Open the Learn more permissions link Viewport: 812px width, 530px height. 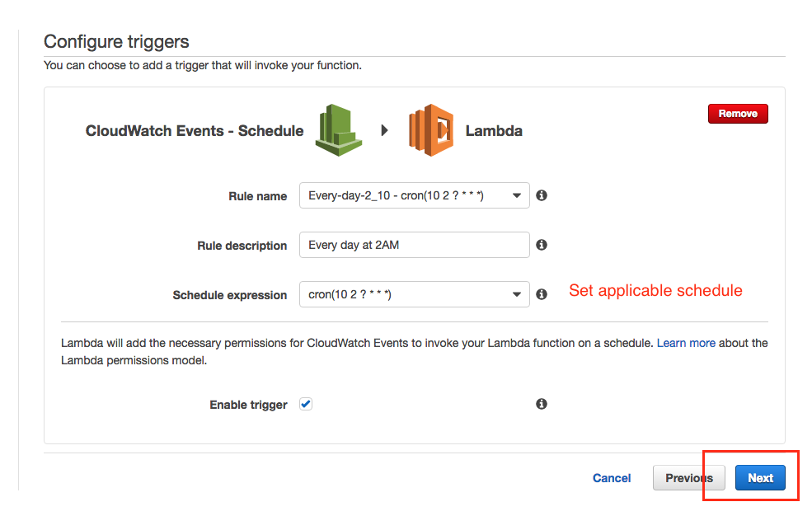tap(686, 343)
